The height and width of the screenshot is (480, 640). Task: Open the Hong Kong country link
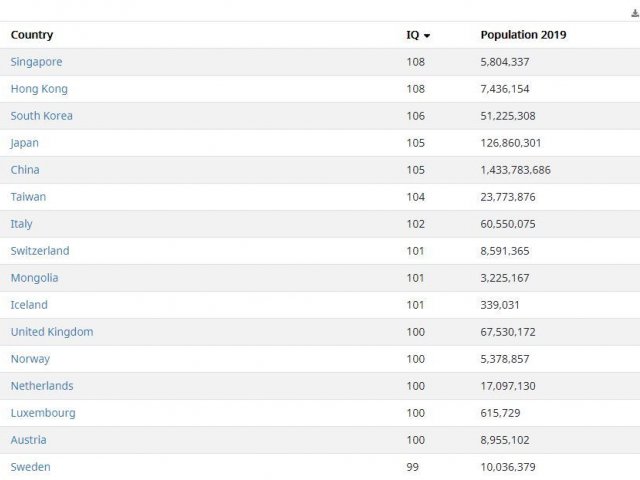click(x=39, y=89)
